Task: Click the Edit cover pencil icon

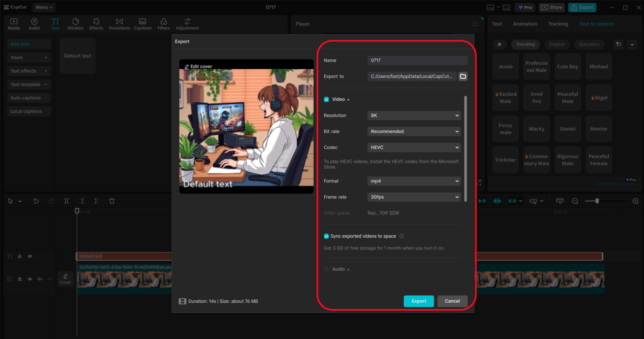Action: coord(187,67)
